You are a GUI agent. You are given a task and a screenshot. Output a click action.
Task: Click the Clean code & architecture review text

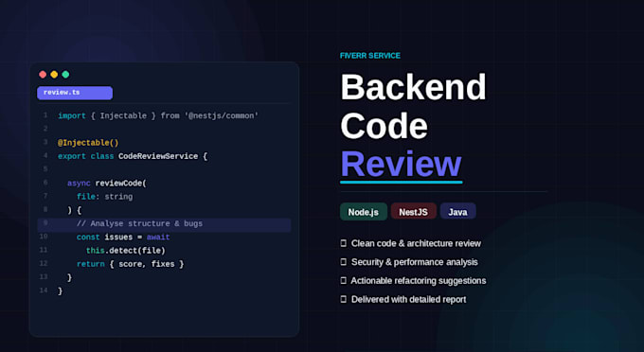click(416, 243)
